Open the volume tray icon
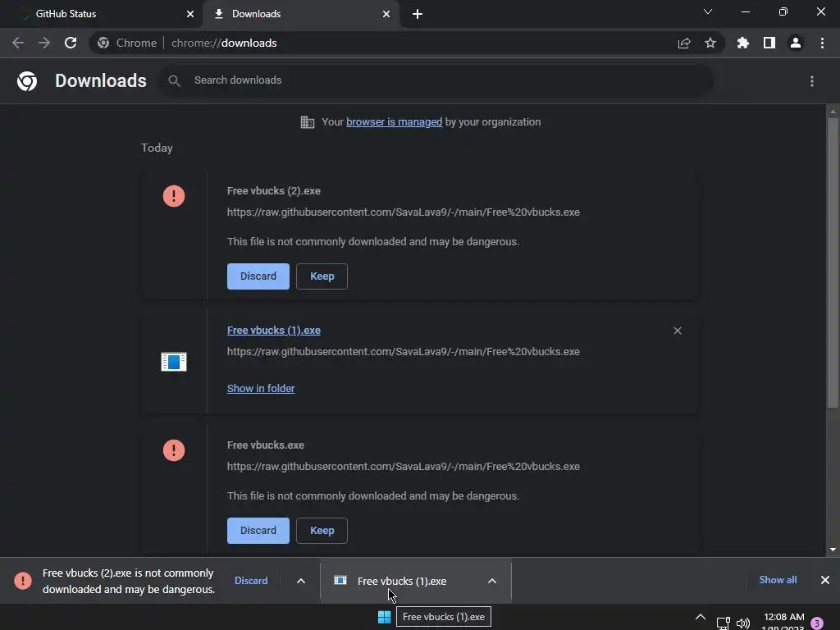 tap(743, 623)
